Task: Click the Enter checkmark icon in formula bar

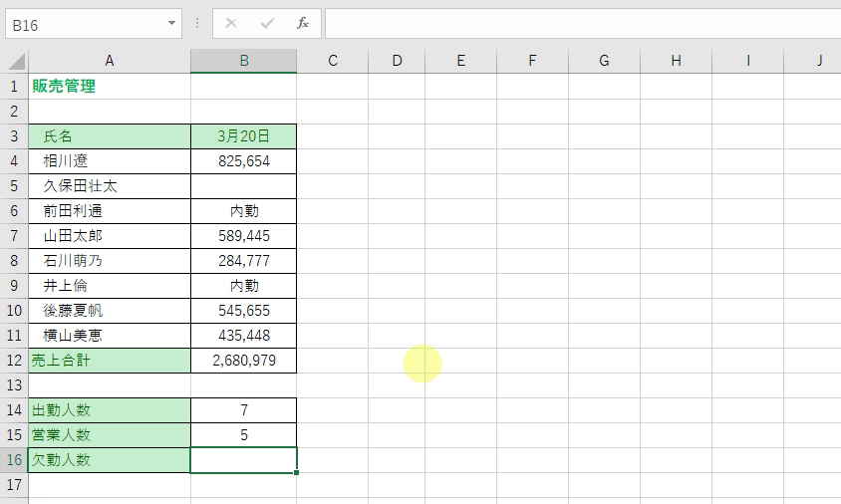Action: tap(267, 23)
